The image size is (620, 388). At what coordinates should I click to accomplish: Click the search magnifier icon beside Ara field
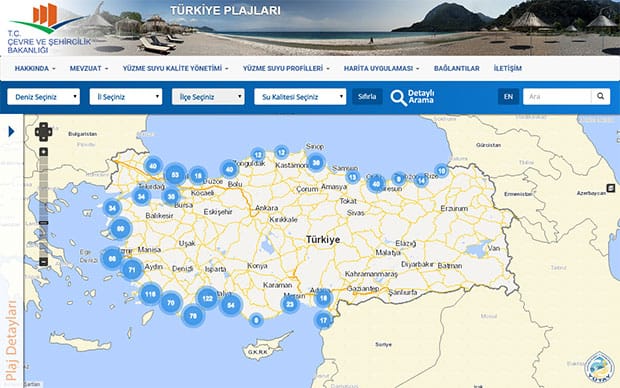coord(601,96)
